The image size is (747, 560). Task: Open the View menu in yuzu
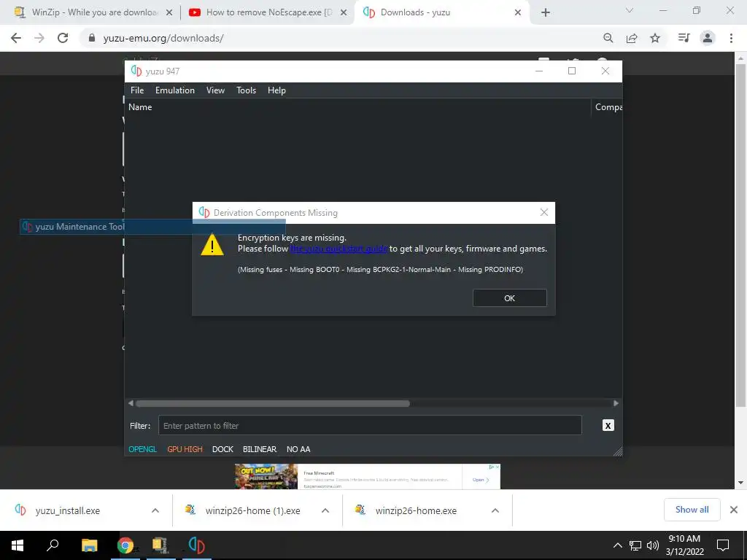(x=215, y=90)
